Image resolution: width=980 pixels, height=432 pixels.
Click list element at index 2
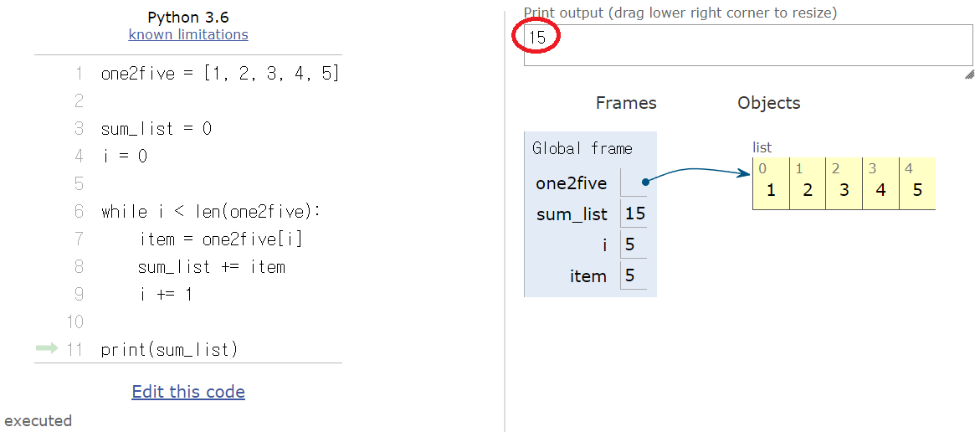(844, 189)
